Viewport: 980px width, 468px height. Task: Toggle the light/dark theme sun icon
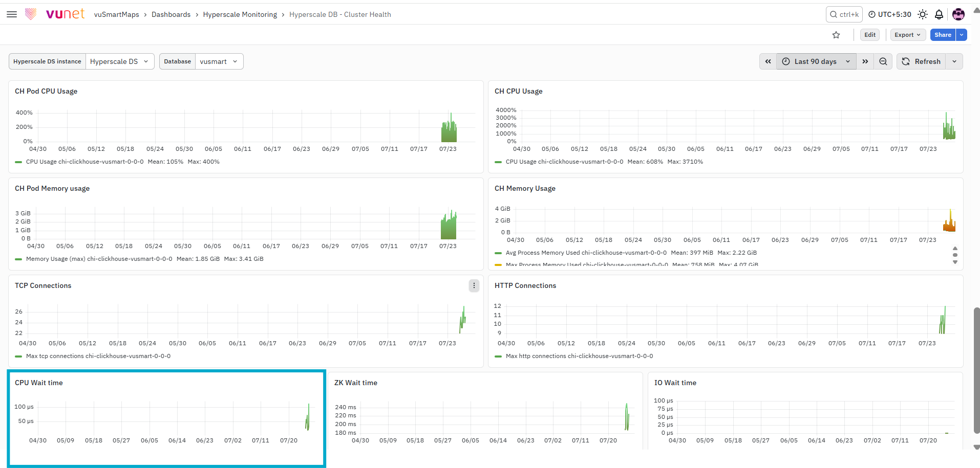click(x=923, y=14)
